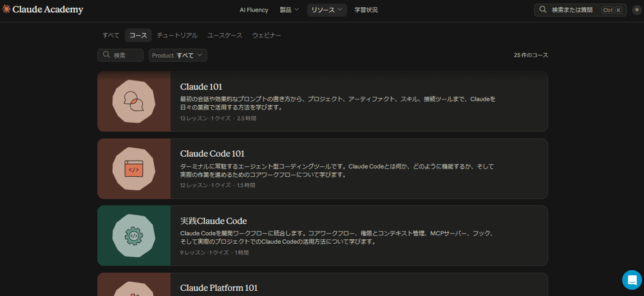Click the top 検索または質問 search box
The image size is (644, 296).
coord(580,10)
